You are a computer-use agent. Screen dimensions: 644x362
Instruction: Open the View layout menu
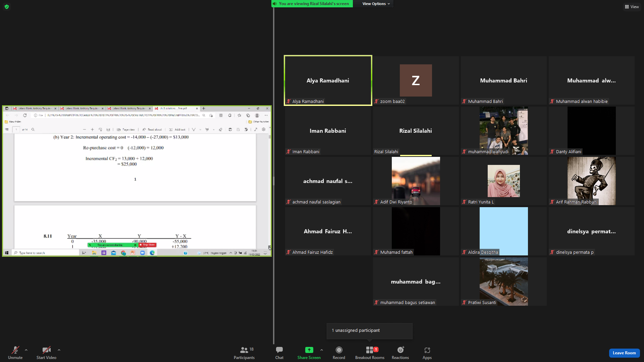point(632,7)
